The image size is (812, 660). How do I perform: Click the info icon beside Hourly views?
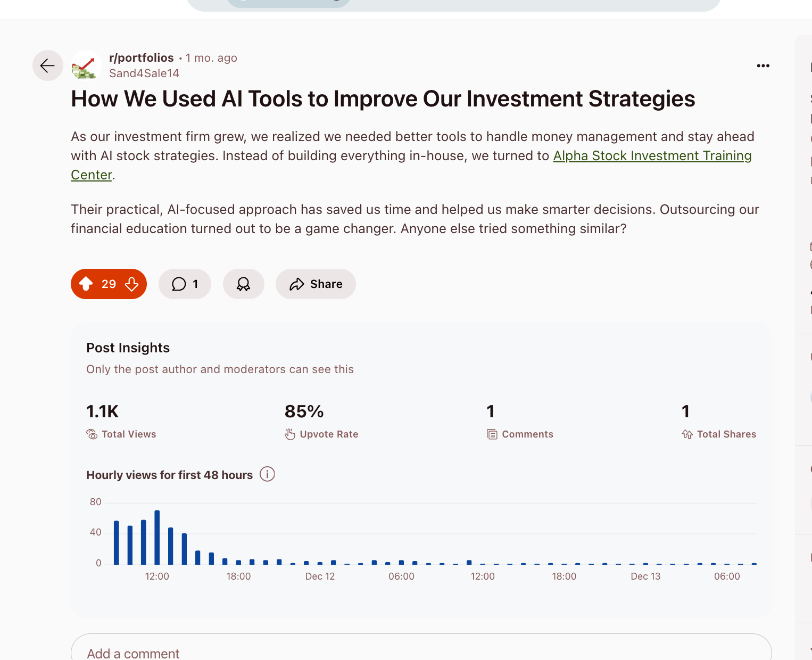(x=267, y=474)
